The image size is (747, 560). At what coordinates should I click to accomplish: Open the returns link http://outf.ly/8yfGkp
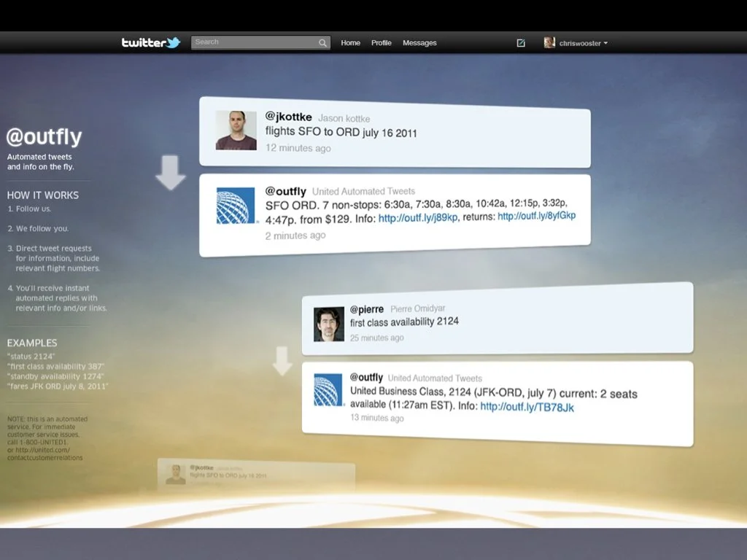tap(536, 216)
